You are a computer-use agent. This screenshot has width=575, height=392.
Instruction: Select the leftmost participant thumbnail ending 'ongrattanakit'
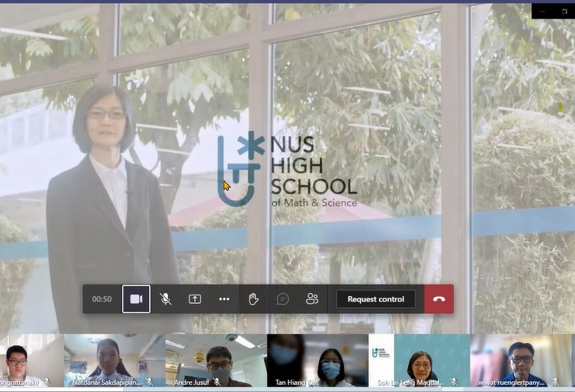pyautogui.click(x=31, y=361)
